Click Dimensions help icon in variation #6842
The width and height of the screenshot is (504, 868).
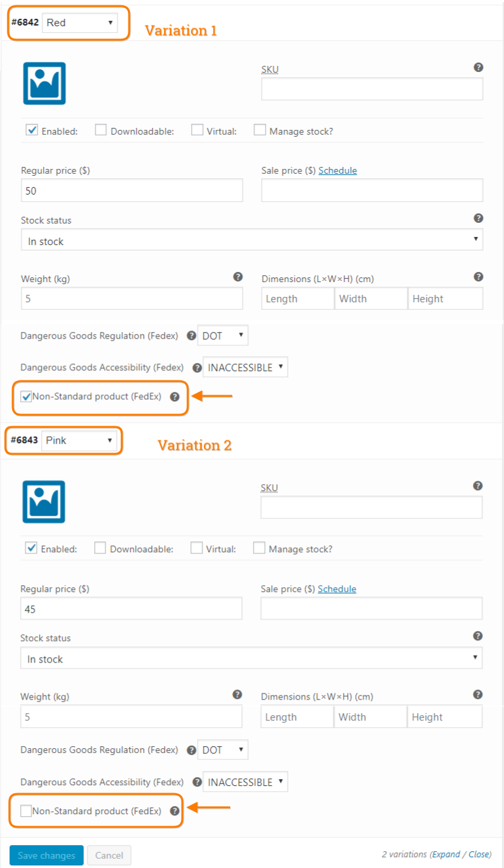pos(478,277)
